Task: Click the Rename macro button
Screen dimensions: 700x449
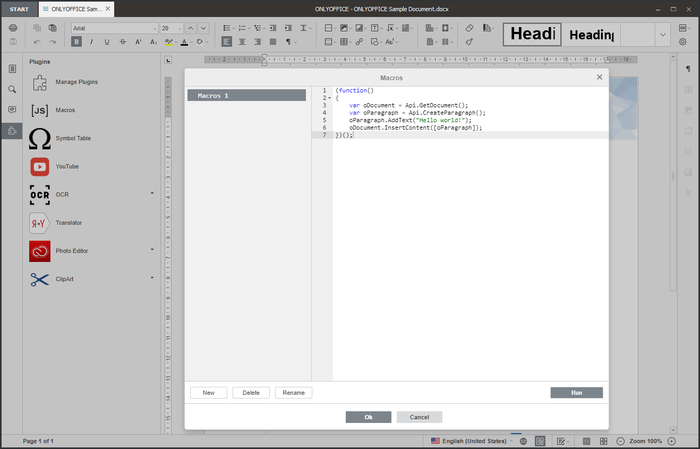Action: pos(293,393)
